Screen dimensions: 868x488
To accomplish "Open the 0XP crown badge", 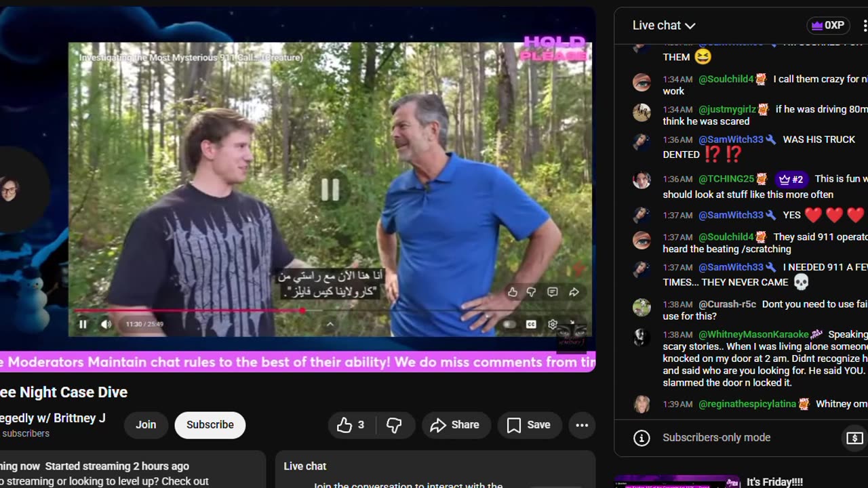I will point(828,26).
